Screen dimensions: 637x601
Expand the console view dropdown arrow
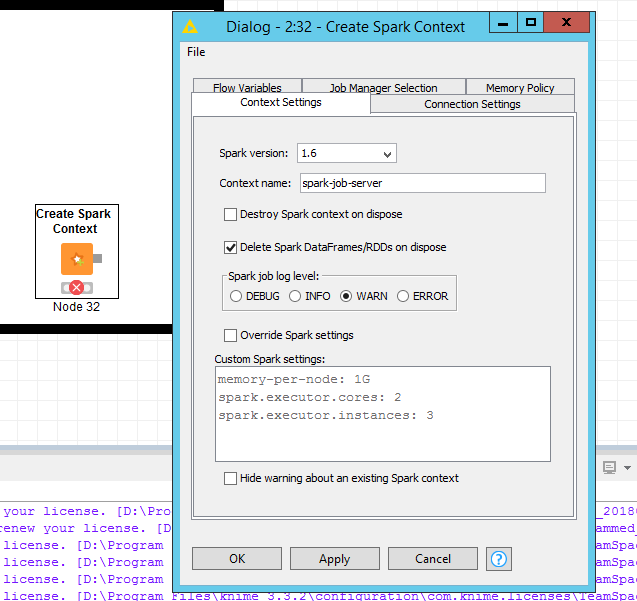pyautogui.click(x=627, y=468)
